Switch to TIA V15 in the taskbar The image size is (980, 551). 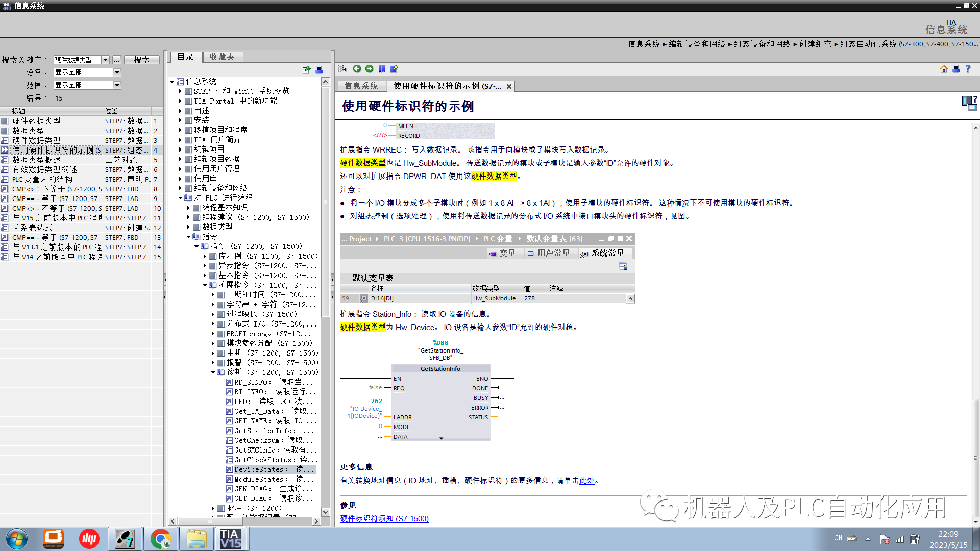(x=231, y=539)
